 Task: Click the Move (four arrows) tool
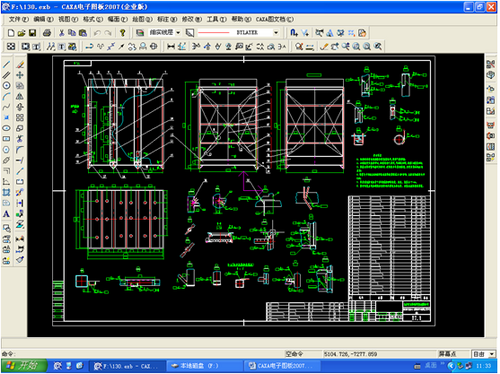tap(20, 75)
